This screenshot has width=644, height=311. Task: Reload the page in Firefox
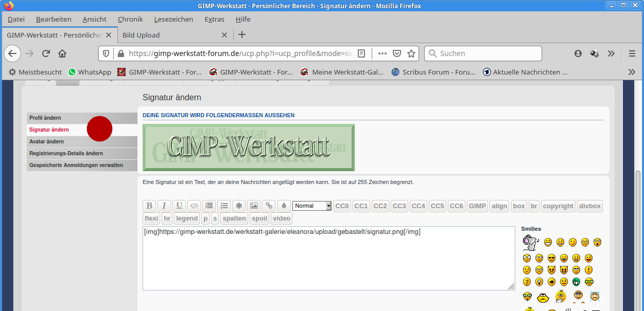pyautogui.click(x=46, y=53)
